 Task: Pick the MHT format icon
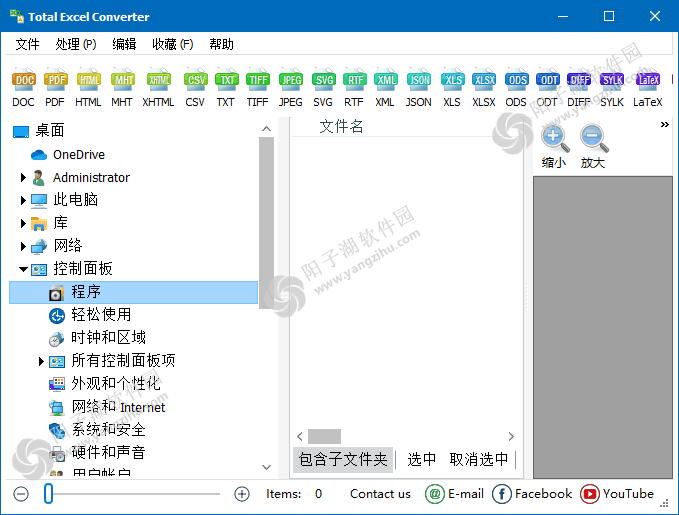pos(123,80)
